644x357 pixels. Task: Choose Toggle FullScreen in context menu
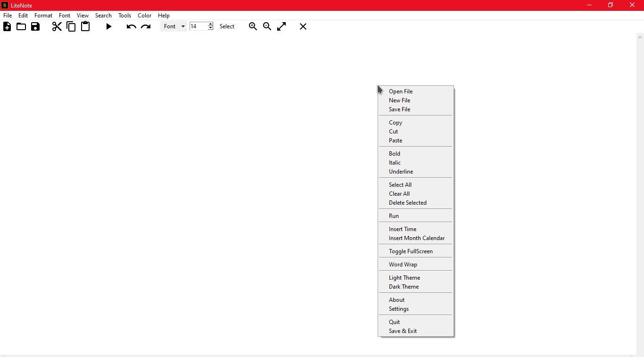tap(415, 251)
